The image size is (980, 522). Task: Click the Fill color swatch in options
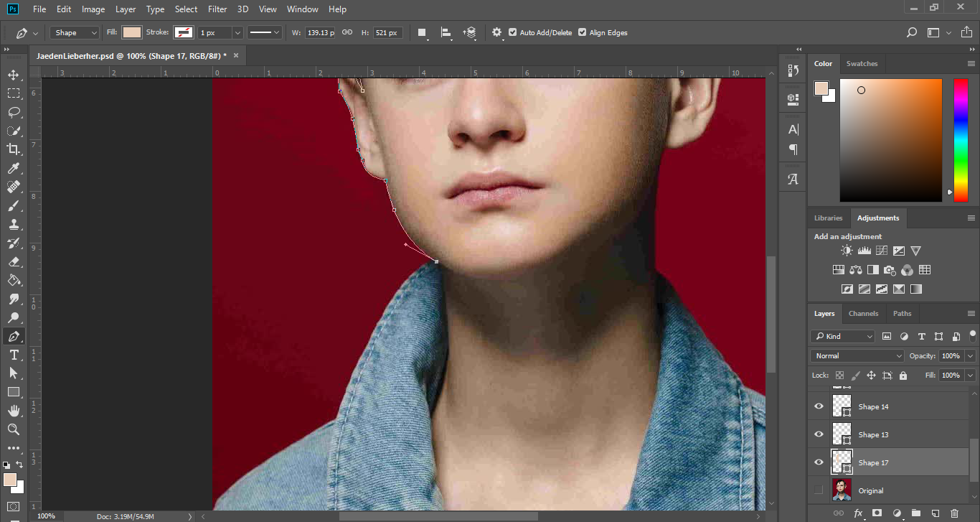pyautogui.click(x=132, y=32)
